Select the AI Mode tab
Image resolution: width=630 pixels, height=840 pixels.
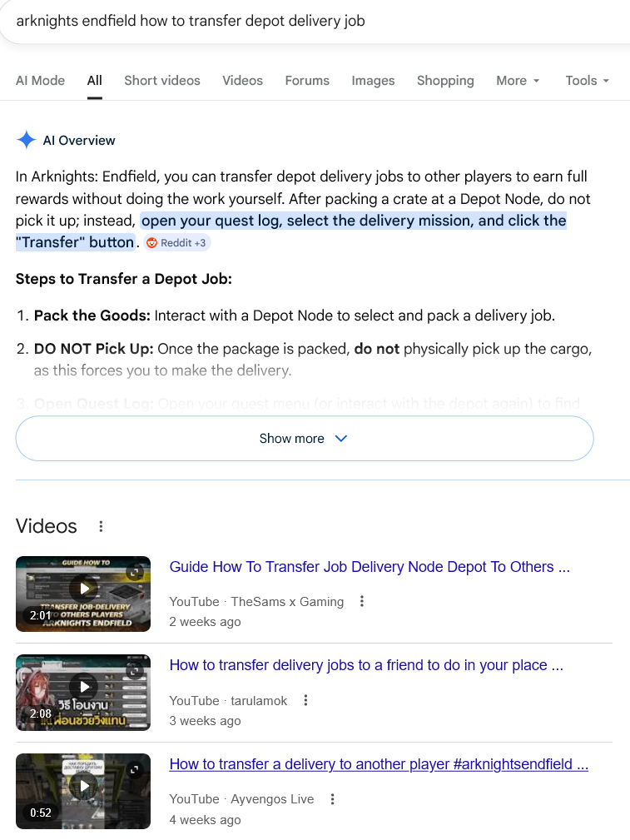tap(40, 81)
